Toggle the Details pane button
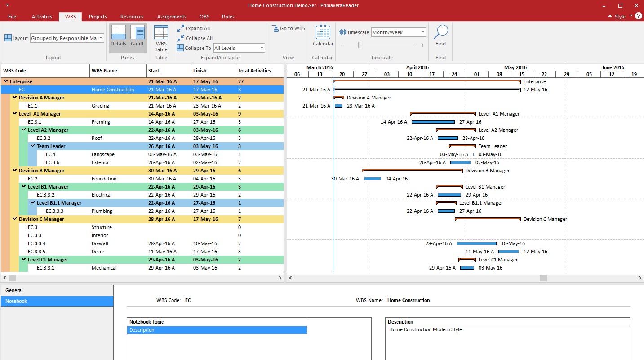The height and width of the screenshot is (360, 644). 119,36
